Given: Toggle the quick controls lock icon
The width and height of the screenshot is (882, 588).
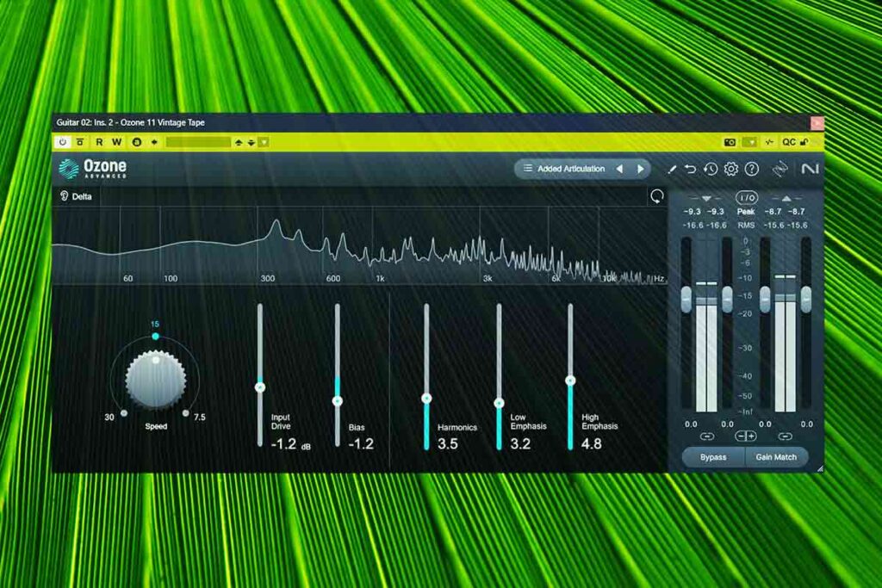Looking at the screenshot, I should 804,142.
